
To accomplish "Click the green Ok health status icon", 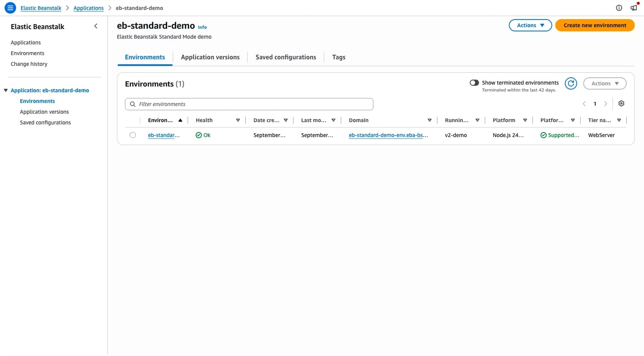I will pos(199,135).
